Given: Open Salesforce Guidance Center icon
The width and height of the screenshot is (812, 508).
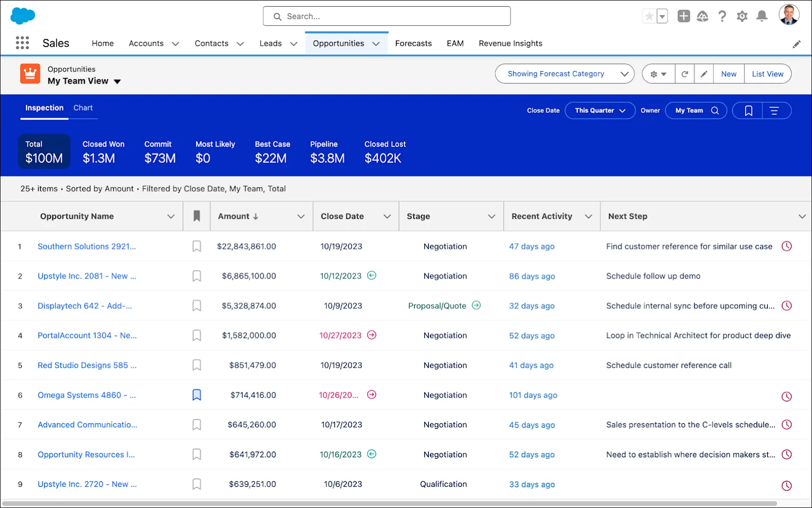Looking at the screenshot, I should pos(702,16).
